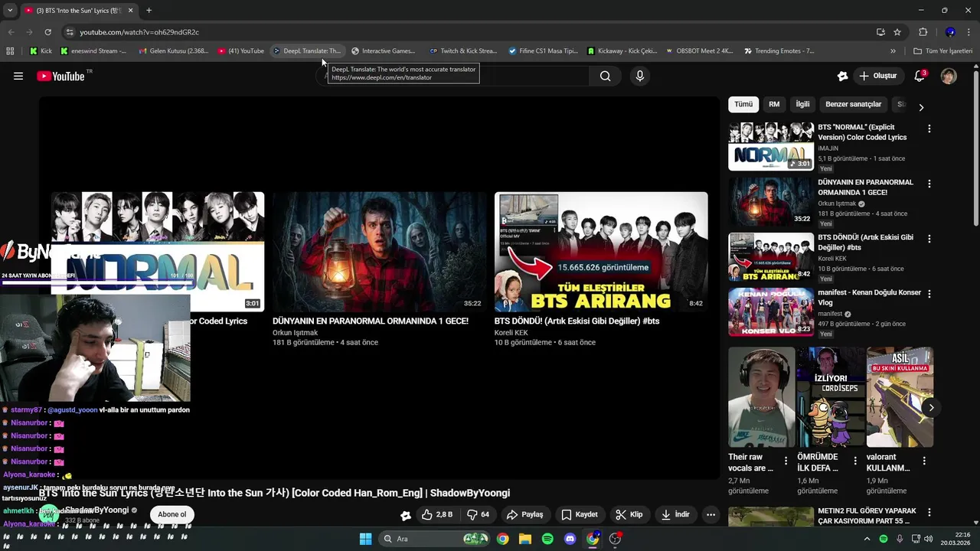Image resolution: width=980 pixels, height=551 pixels.
Task: Subscribe using the Abone ol button
Action: click(x=171, y=514)
